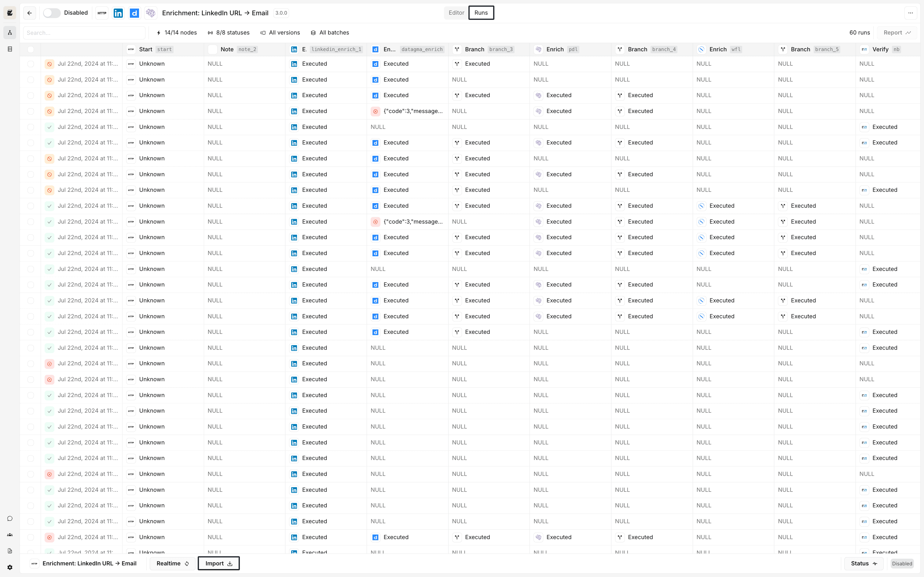924x577 pixels.
Task: Click the LinkedIn icon in header
Action: tap(118, 13)
